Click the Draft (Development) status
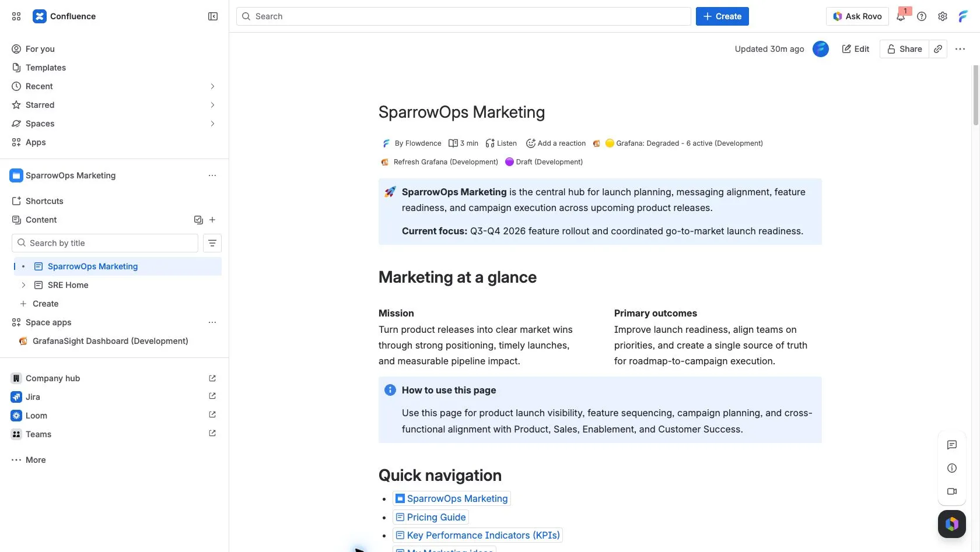980x552 pixels. coord(544,162)
